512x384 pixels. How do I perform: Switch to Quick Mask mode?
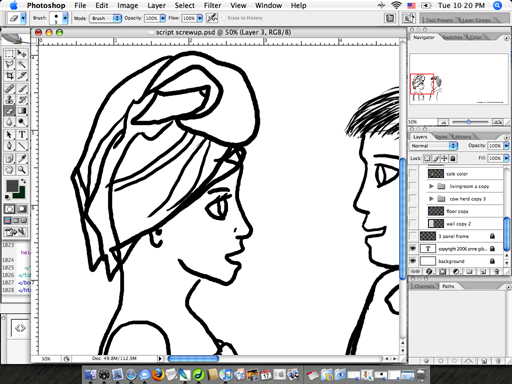click(x=22, y=209)
